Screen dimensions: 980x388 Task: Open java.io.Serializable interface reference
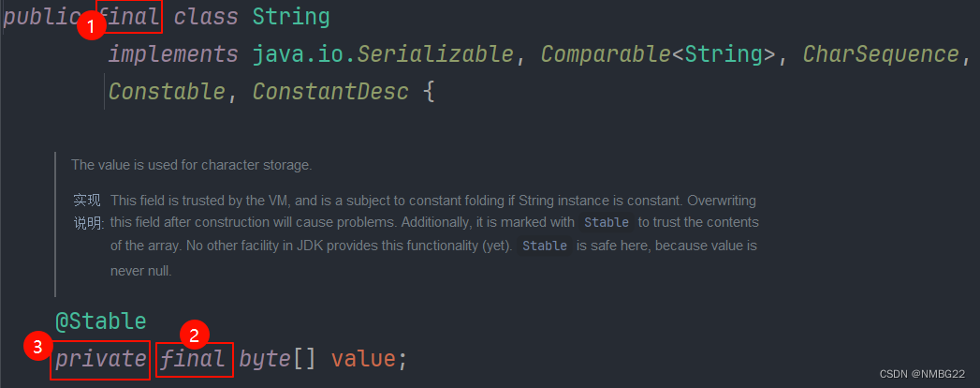click(x=383, y=55)
